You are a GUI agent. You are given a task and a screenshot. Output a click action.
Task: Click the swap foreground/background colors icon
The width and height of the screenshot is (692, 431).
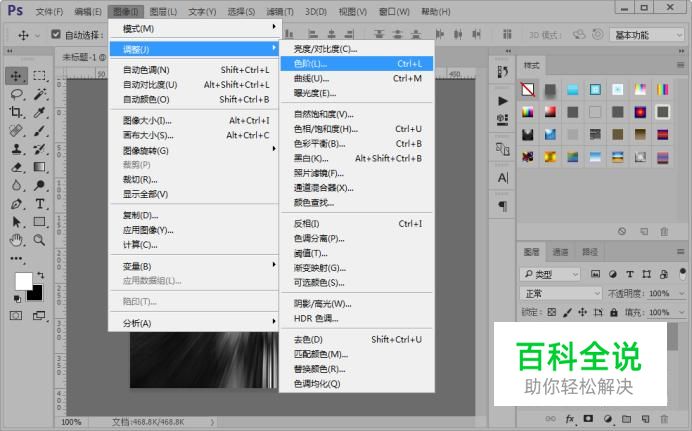coord(41,275)
